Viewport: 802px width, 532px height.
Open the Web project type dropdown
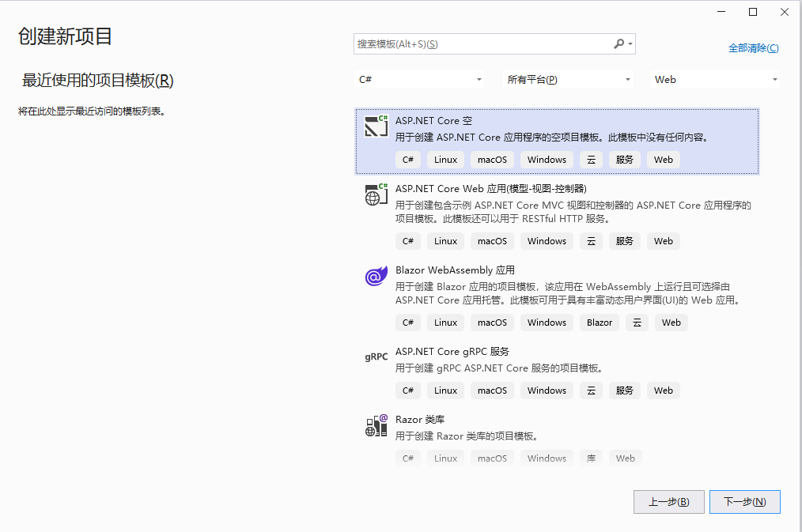716,80
